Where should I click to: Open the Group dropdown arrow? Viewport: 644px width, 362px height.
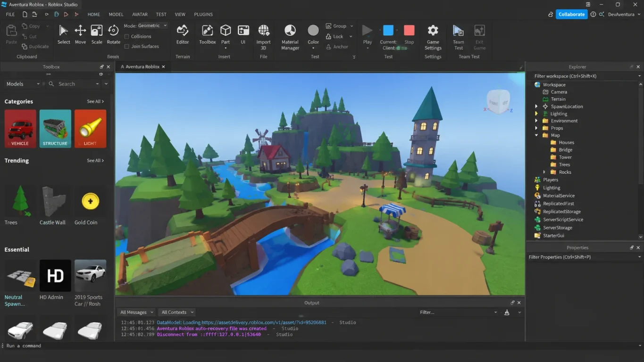[351, 26]
